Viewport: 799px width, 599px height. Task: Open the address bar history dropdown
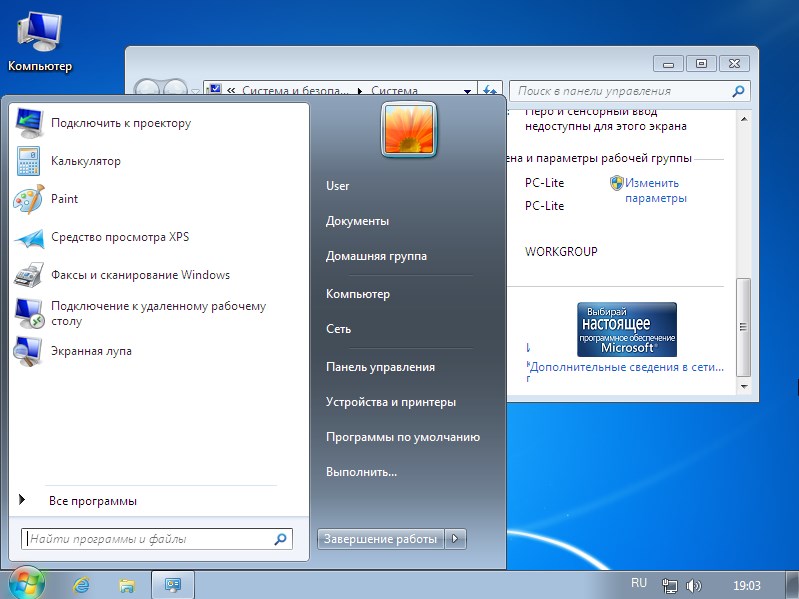pos(467,91)
